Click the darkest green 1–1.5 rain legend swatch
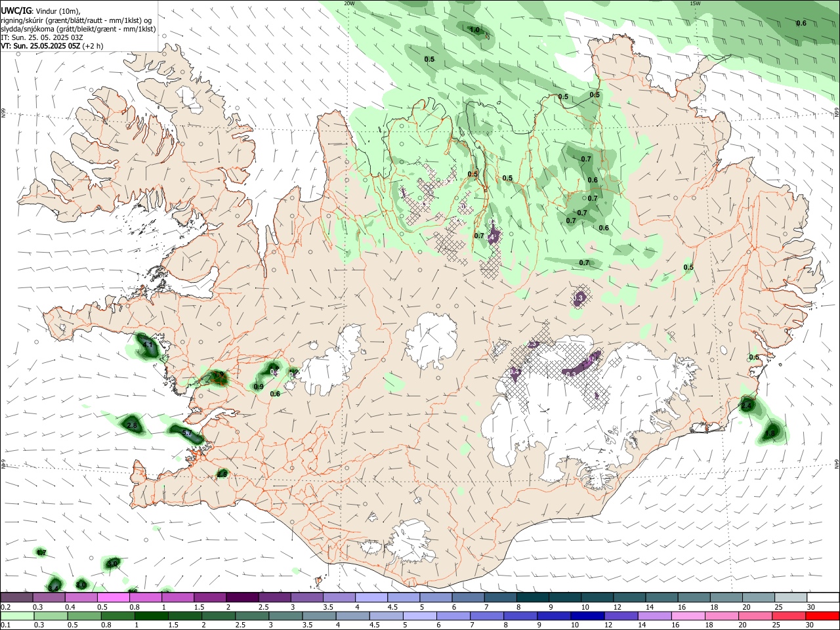The height and width of the screenshot is (630, 840). pyautogui.click(x=151, y=616)
